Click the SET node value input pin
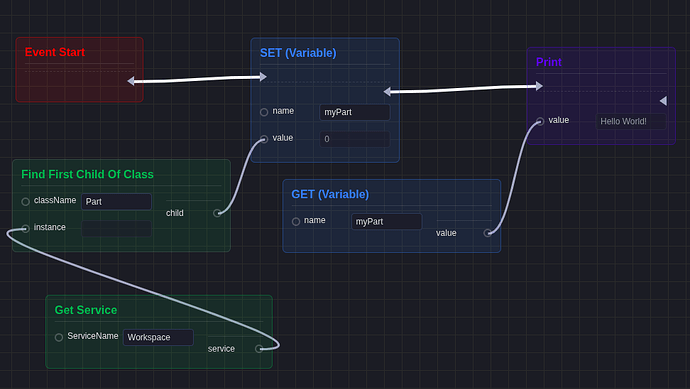This screenshot has width=690, height=389. click(x=264, y=139)
